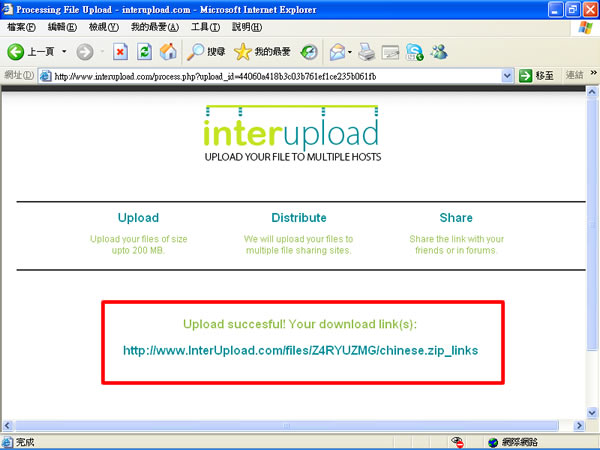Expand the Back button history dropdown arrow
Viewport: 600px width, 450px height.
(64, 51)
